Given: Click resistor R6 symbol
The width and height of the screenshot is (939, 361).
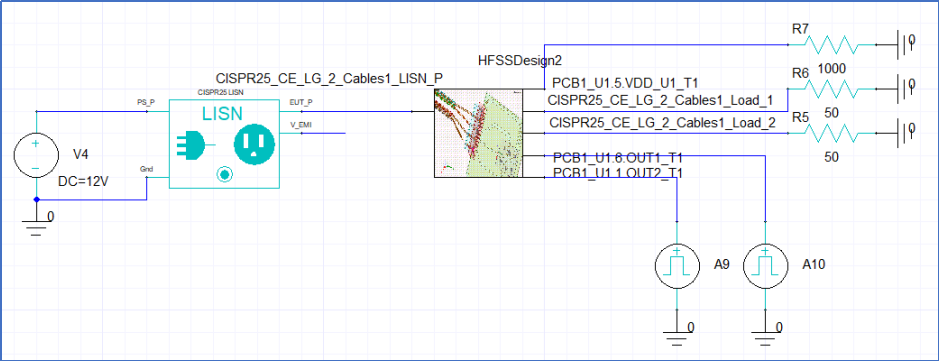Looking at the screenshot, I should pyautogui.click(x=831, y=89).
